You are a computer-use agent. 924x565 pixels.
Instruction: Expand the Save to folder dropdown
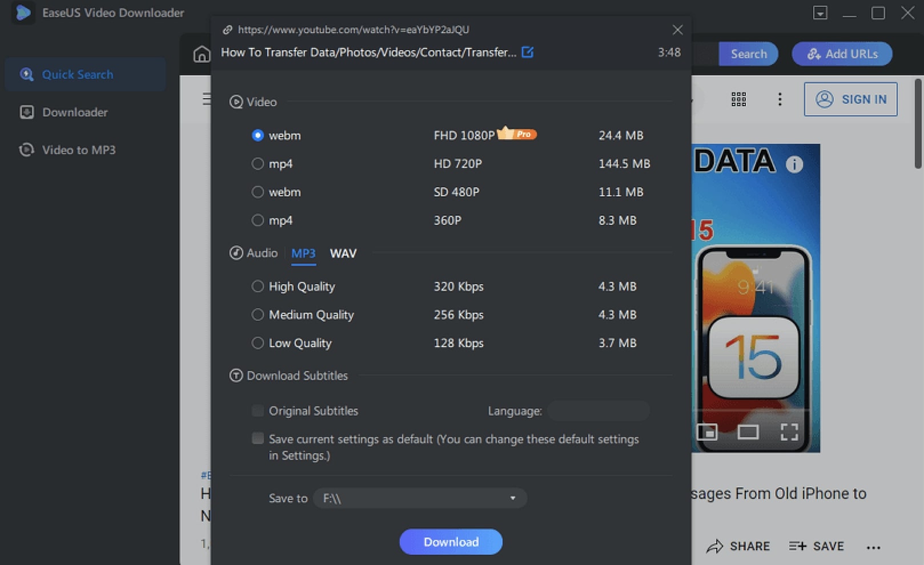(512, 498)
